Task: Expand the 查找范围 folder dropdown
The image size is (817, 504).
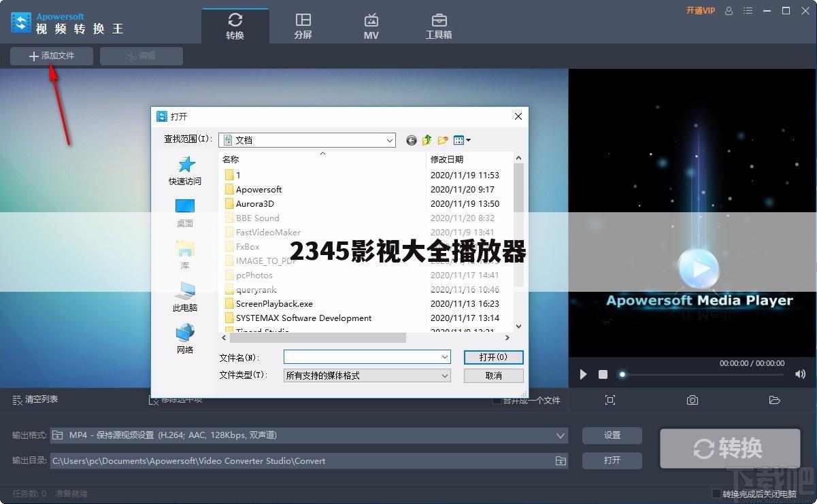Action: click(x=390, y=140)
